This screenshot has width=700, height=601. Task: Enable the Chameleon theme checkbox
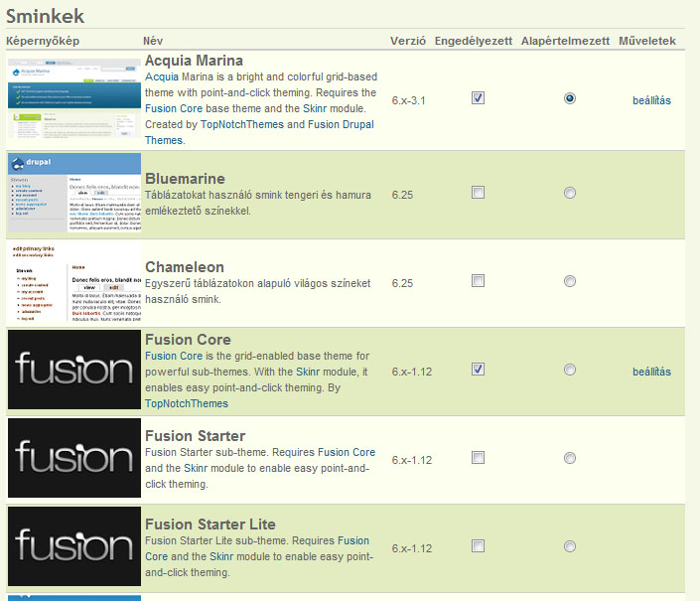pos(478,281)
